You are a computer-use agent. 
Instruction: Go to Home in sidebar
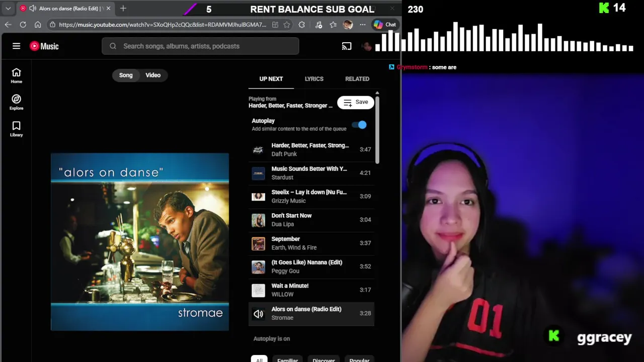click(16, 76)
